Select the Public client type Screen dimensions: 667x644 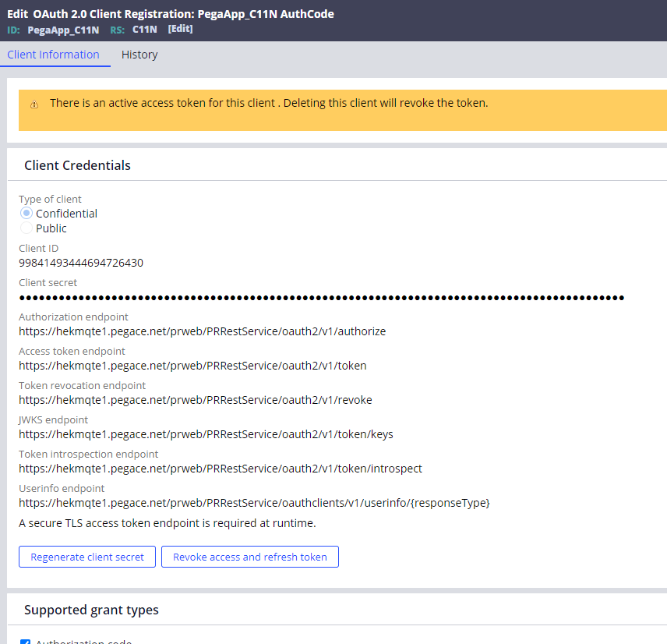coord(26,228)
